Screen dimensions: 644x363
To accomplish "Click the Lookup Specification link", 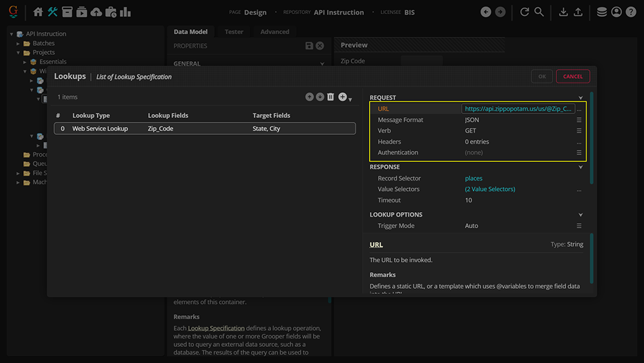I will click(x=216, y=328).
